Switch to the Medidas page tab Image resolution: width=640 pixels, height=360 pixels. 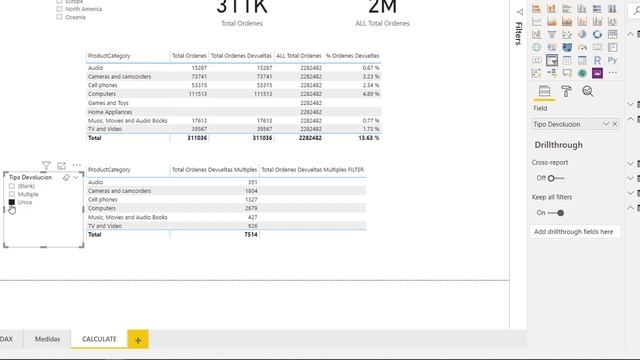(x=47, y=339)
